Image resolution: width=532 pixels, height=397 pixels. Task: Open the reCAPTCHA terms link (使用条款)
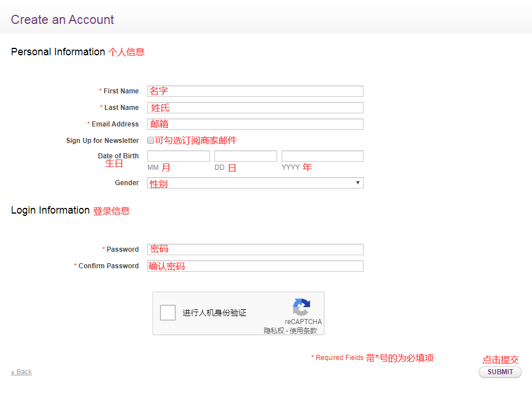tap(303, 330)
